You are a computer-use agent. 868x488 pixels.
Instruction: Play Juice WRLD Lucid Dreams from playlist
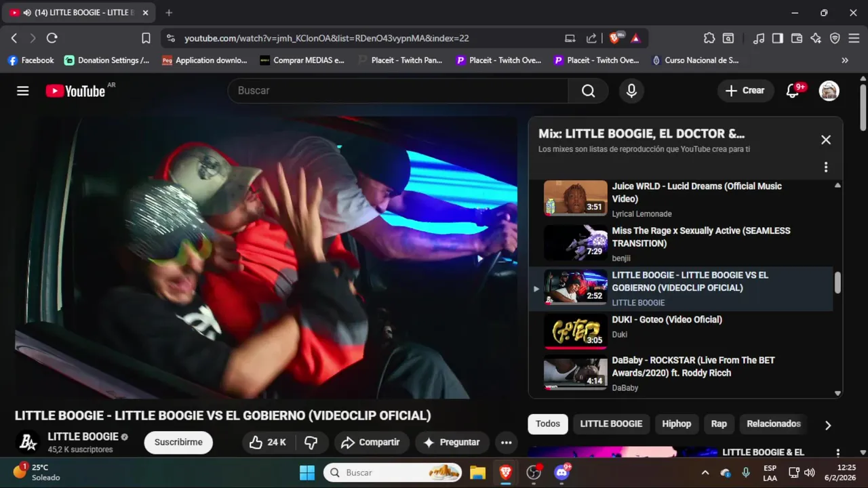tap(680, 199)
